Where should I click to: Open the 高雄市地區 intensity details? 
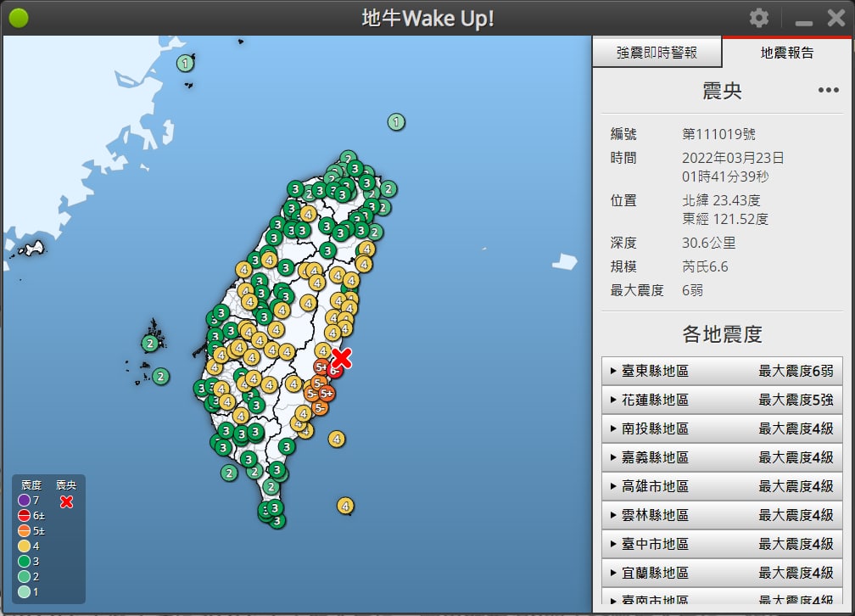722,486
